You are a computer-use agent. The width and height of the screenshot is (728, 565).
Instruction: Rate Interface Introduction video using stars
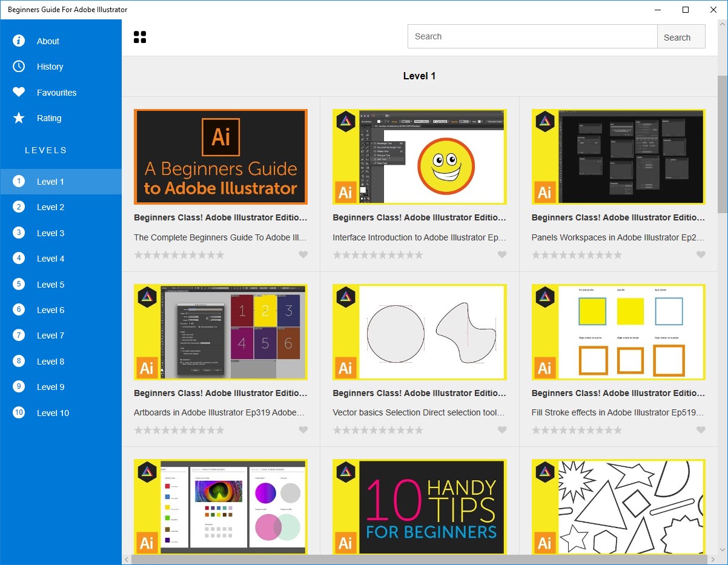(378, 255)
